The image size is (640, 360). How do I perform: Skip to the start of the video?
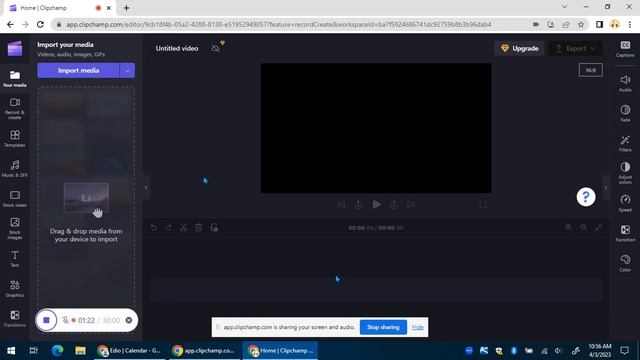[341, 204]
